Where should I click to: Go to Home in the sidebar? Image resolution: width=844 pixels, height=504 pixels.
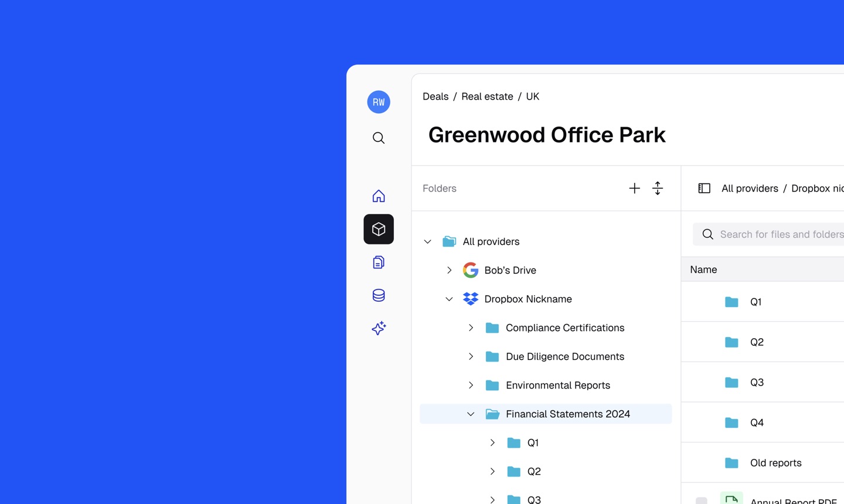click(379, 196)
